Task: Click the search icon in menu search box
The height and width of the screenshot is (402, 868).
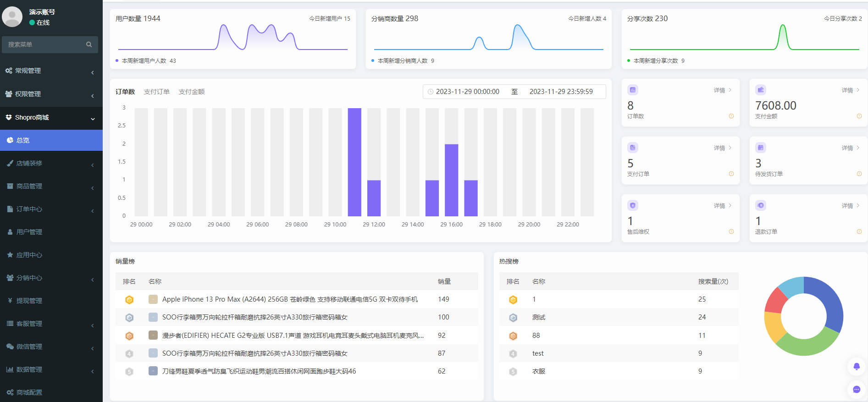Action: [x=89, y=44]
